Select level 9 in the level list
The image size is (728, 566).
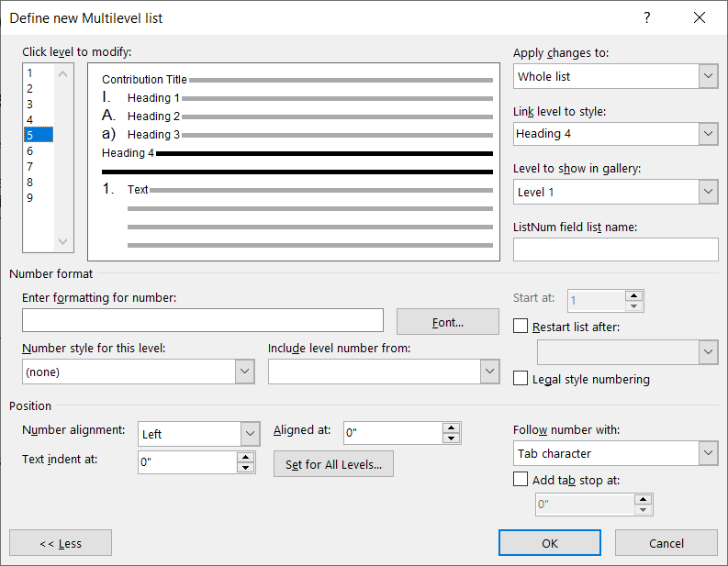(x=39, y=197)
